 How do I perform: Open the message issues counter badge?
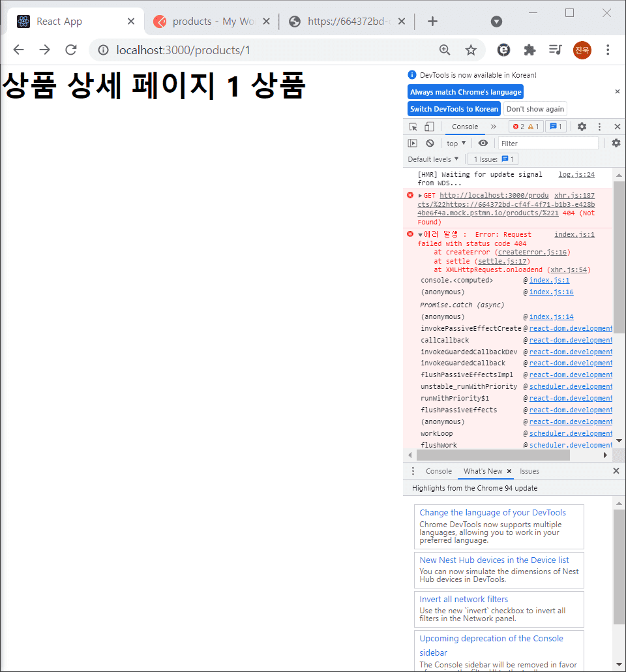point(556,127)
